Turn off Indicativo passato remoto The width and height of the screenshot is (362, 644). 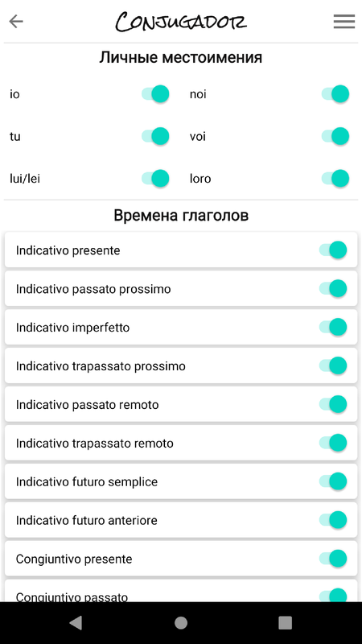333,404
